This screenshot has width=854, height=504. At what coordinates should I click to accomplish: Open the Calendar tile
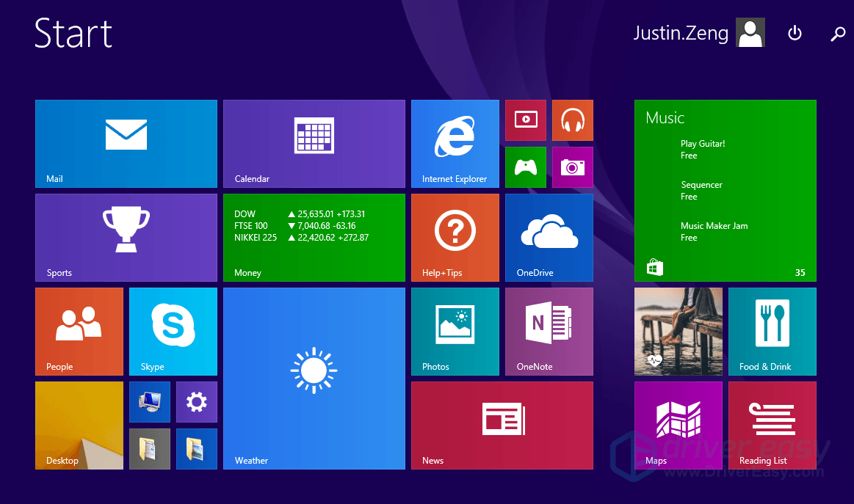[x=314, y=144]
